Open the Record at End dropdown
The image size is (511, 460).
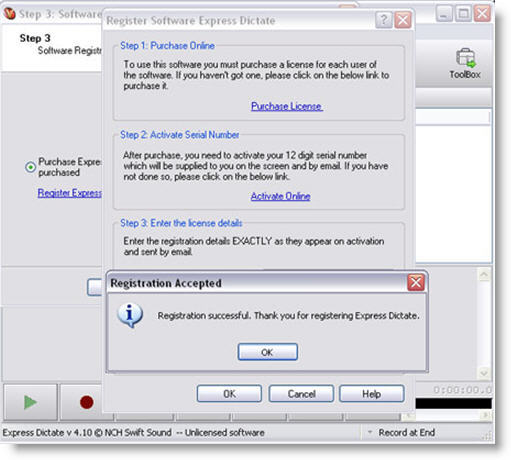[x=370, y=432]
